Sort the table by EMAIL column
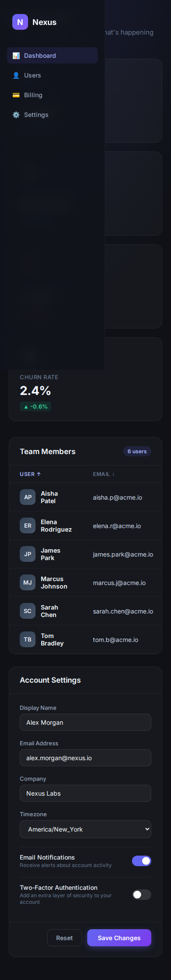The image size is (171, 980). click(x=104, y=474)
